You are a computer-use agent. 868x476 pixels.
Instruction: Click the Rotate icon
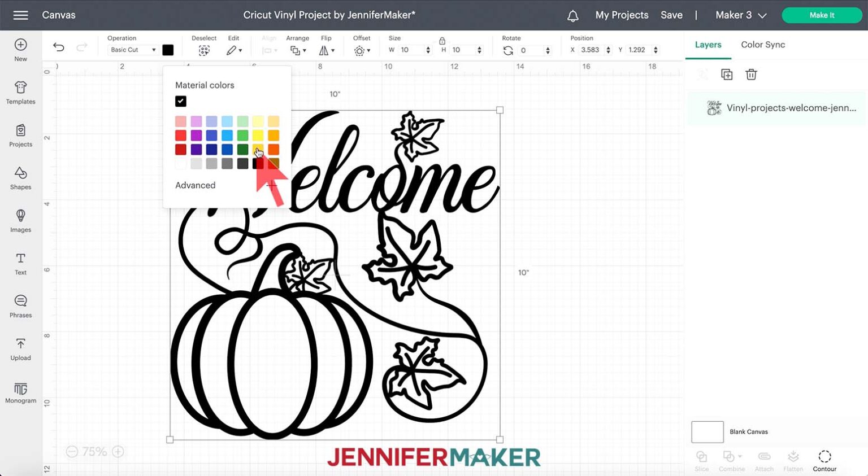coord(508,50)
